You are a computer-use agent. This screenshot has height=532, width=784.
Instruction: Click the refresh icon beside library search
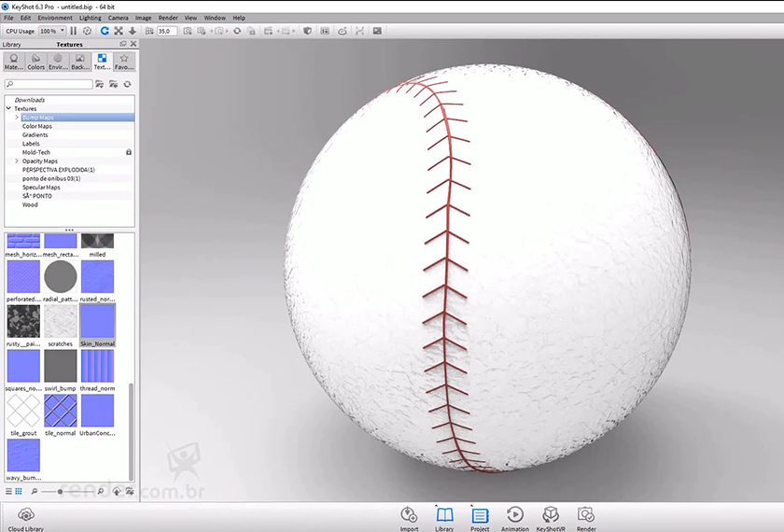(x=127, y=84)
